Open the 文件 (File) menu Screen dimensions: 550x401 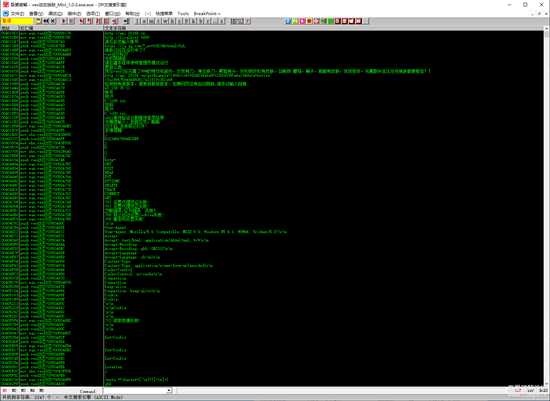pos(17,13)
